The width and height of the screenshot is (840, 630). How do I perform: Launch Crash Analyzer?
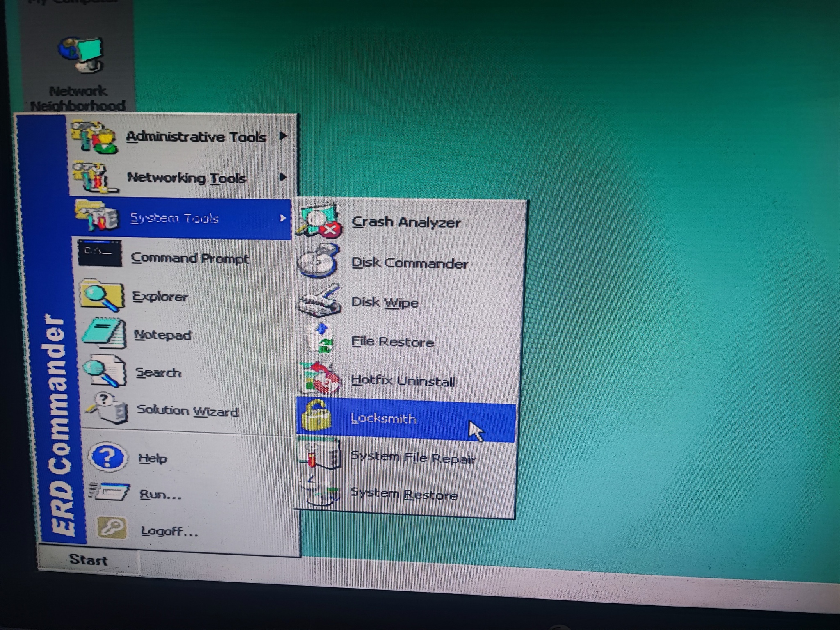(410, 222)
